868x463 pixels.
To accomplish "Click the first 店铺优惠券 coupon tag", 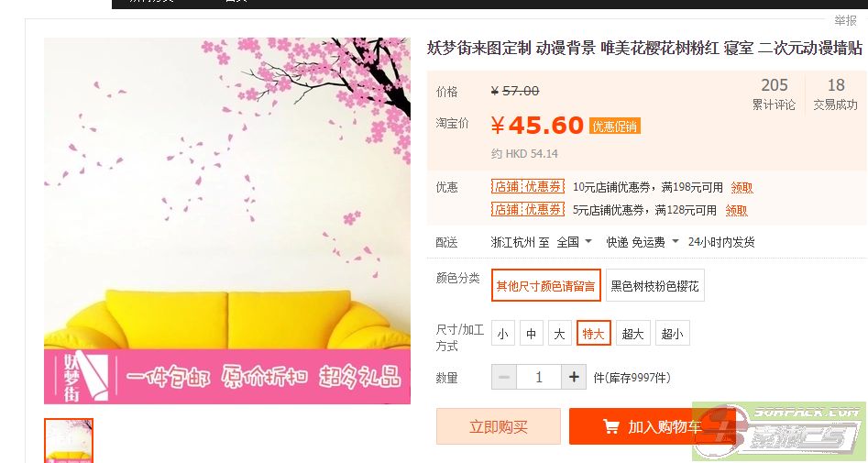I will [x=528, y=187].
